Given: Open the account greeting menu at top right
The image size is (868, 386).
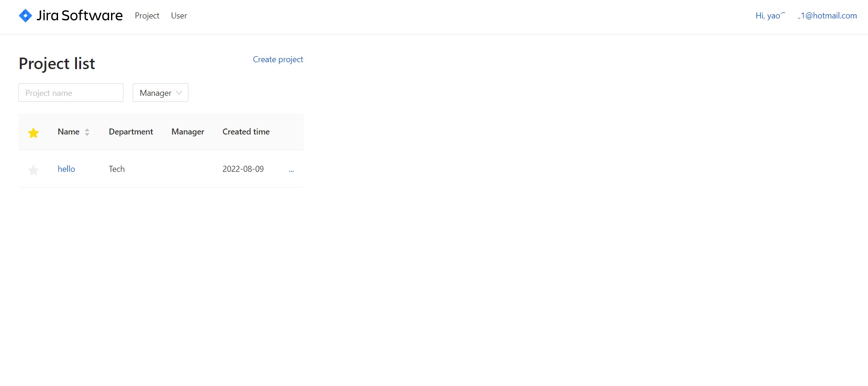Looking at the screenshot, I should click(x=806, y=16).
